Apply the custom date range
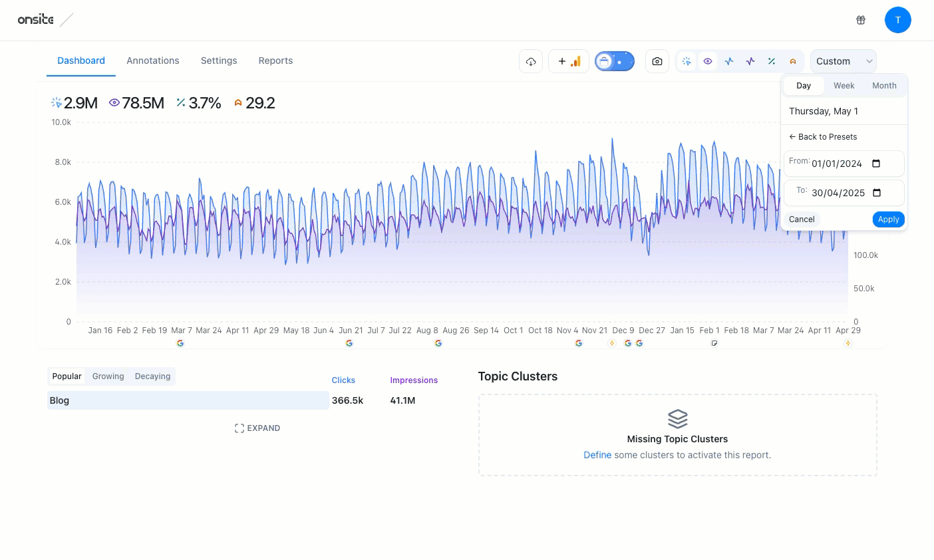 click(x=888, y=219)
